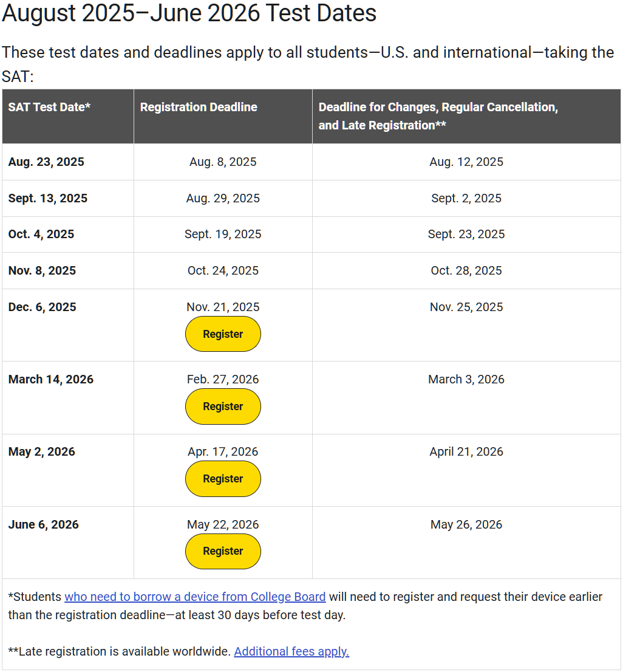Select the May 26, 2026 changes deadline

coord(466,525)
